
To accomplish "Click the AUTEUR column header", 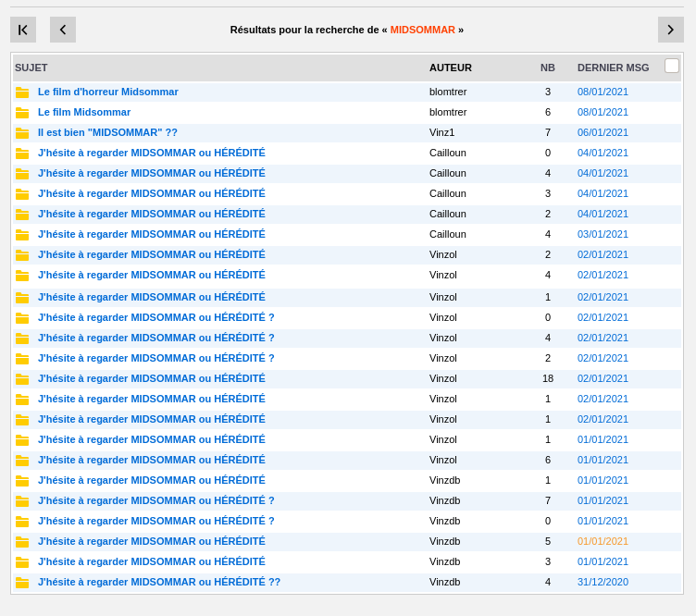I will click(x=451, y=68).
